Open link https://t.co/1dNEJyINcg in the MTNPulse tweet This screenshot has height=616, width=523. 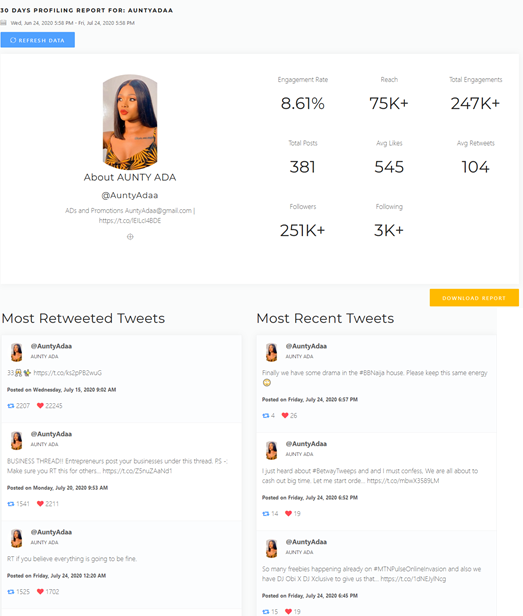pyautogui.click(x=413, y=579)
